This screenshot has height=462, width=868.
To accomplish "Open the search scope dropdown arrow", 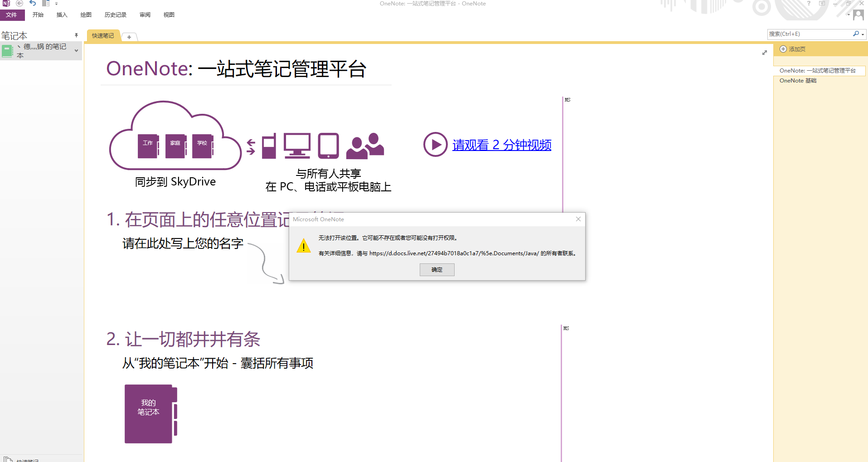I will [863, 34].
